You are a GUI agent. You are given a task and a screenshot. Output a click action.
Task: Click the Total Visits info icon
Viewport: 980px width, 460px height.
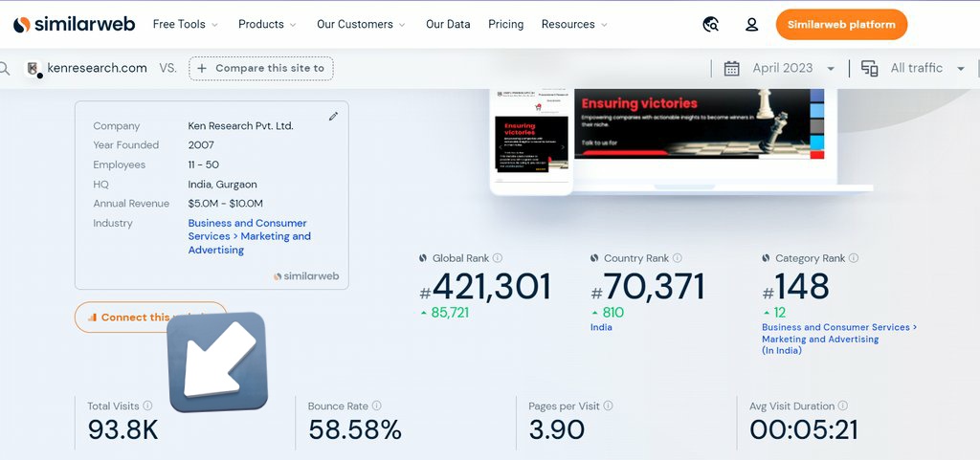(x=147, y=405)
